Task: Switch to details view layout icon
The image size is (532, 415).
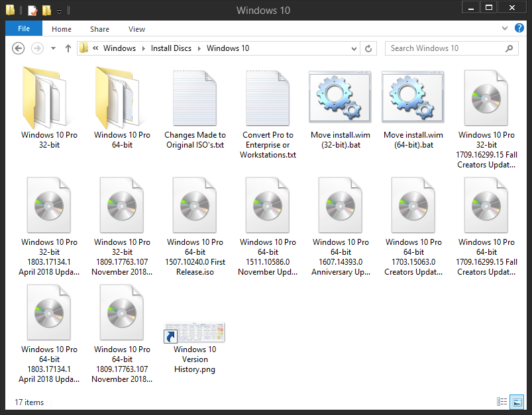Action: [502, 402]
